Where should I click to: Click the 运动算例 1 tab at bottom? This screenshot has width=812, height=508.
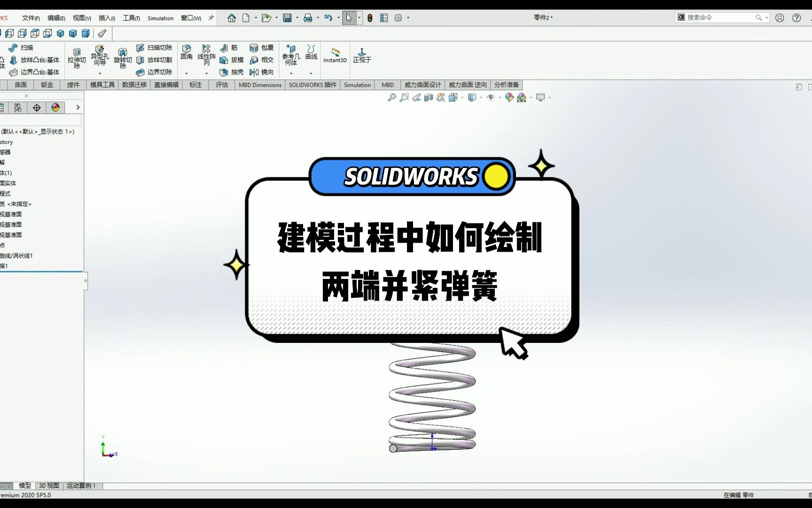pos(81,485)
